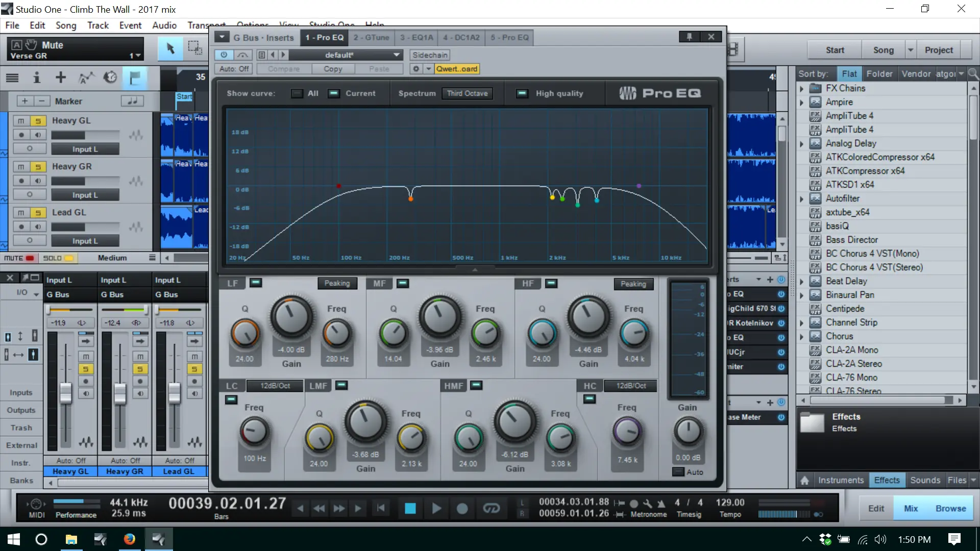This screenshot has height=551, width=980.
Task: Open File Explorer from taskbar
Action: tap(71, 539)
